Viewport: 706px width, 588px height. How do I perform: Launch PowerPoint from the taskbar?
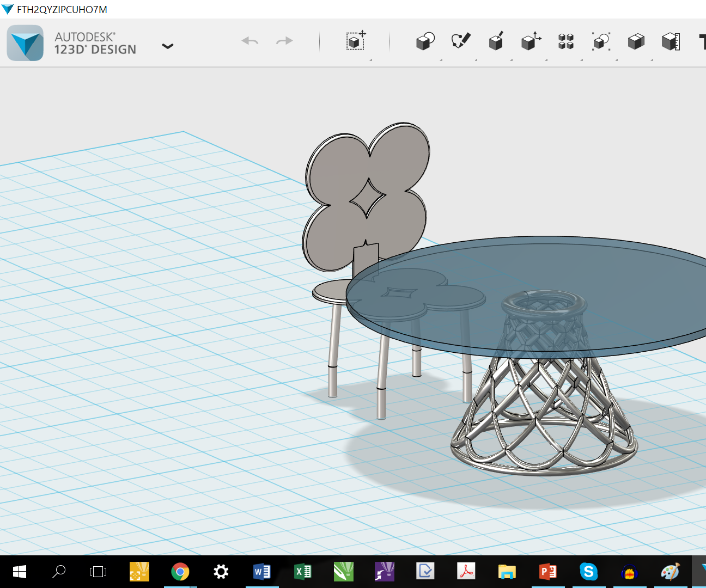pyautogui.click(x=547, y=572)
